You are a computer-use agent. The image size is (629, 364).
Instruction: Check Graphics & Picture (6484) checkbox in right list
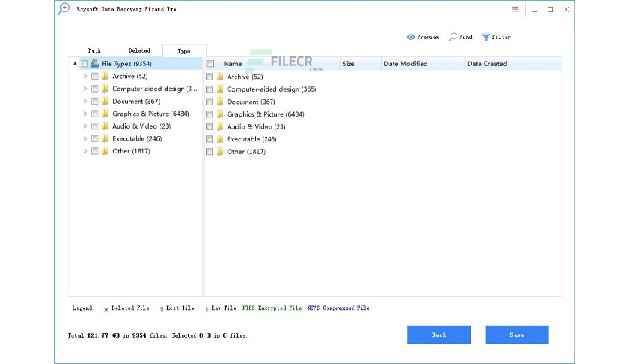click(x=209, y=114)
